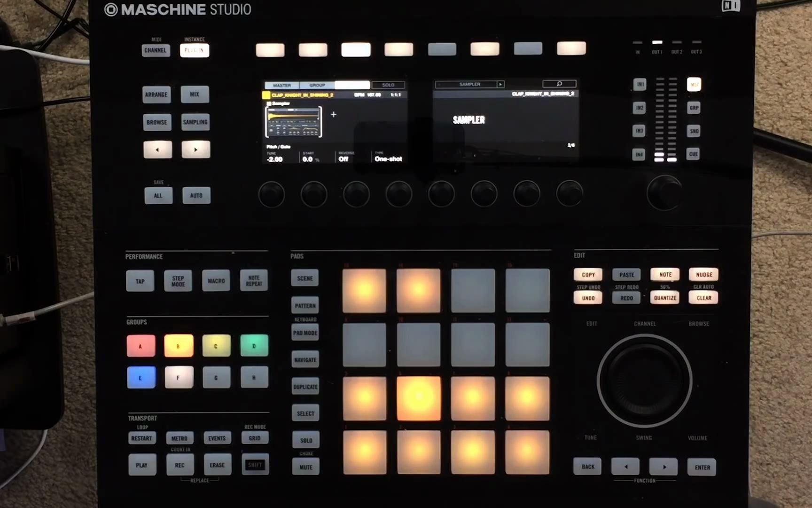Select the IN2 input button
812x508 pixels.
tap(640, 108)
